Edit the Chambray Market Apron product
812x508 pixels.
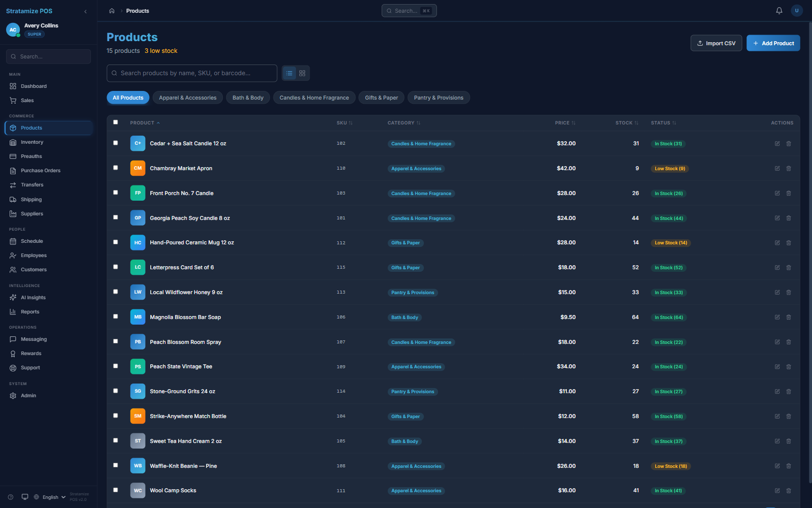(x=777, y=169)
